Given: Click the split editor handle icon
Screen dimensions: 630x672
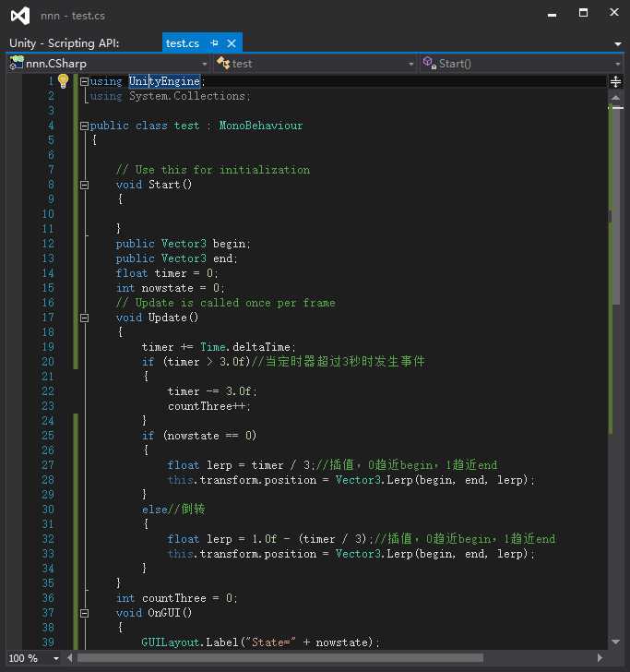Looking at the screenshot, I should pos(615,81).
